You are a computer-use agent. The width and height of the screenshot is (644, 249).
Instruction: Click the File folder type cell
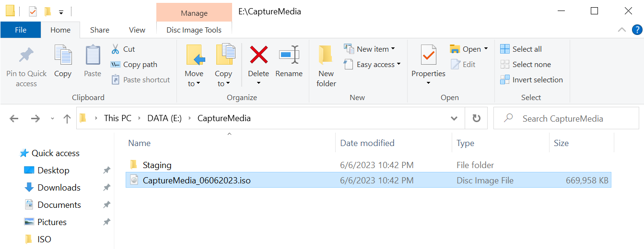pos(475,165)
